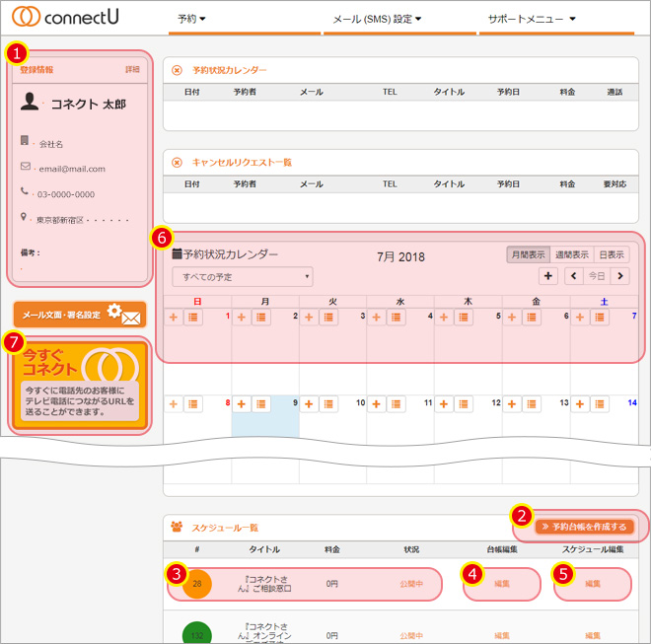Open the list icon for Monday July 2
Viewport: 651px width, 644px height.
pos(261,318)
